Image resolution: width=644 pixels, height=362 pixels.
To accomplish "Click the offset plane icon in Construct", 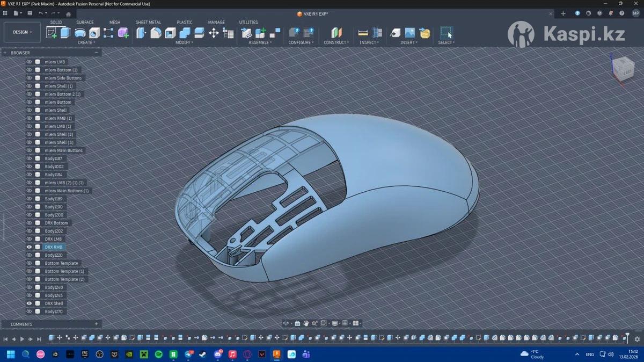I will coord(336,33).
